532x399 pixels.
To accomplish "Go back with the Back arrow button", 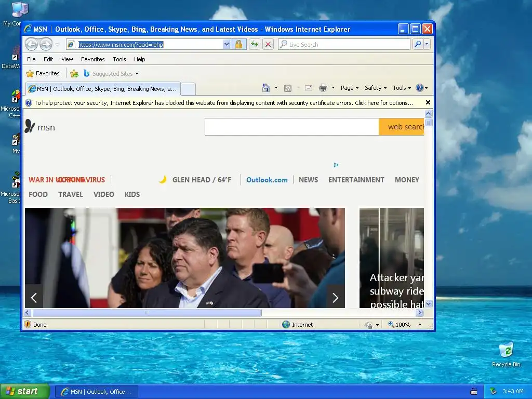I will 31,45.
